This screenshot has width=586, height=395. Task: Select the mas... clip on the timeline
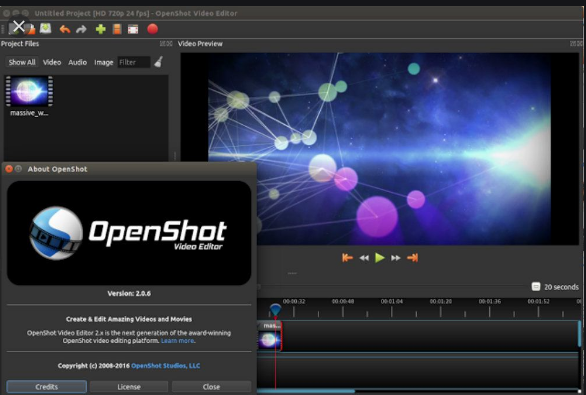click(x=269, y=336)
